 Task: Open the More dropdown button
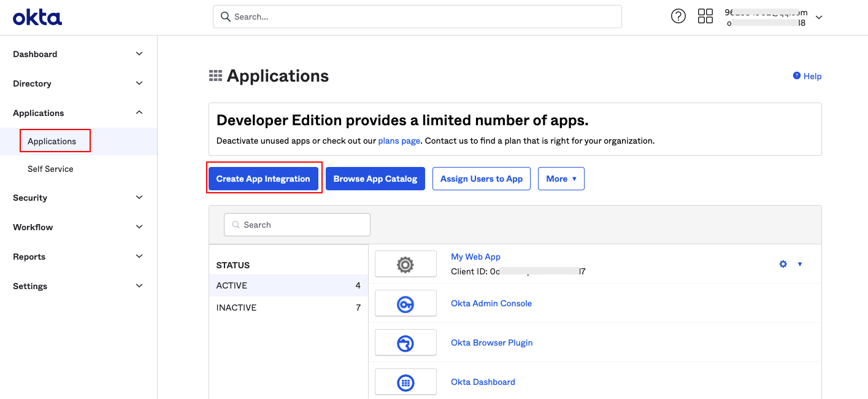coord(561,179)
